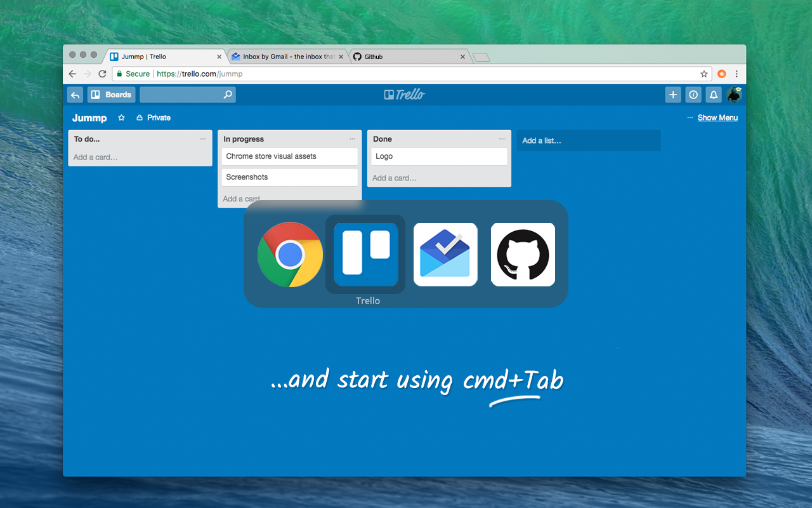Click the Done list title
812x508 pixels.
point(383,139)
